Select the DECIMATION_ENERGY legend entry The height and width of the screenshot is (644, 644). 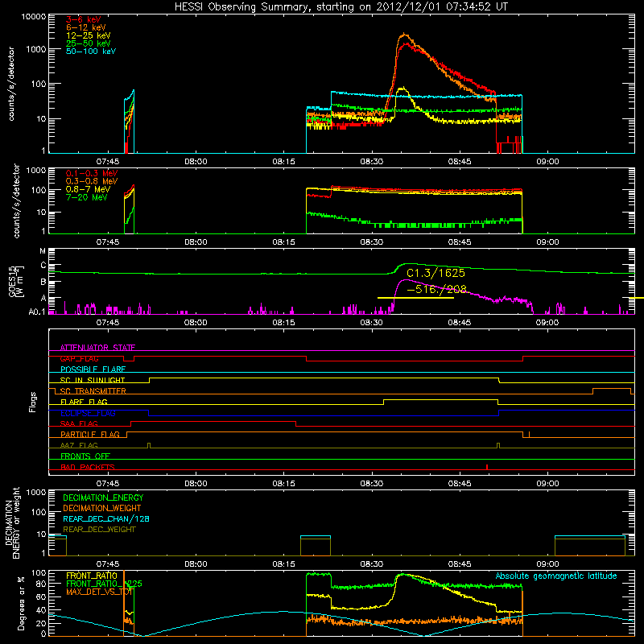103,497
